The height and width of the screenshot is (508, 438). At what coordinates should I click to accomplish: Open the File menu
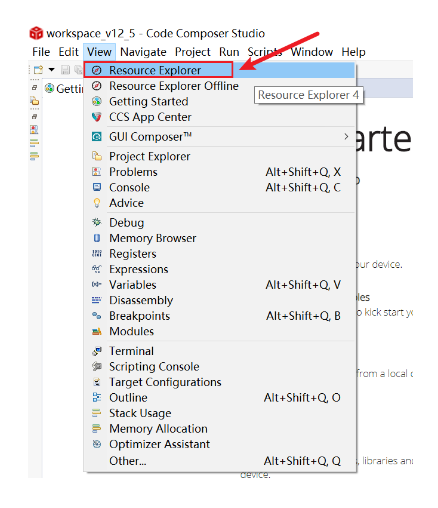coord(41,52)
